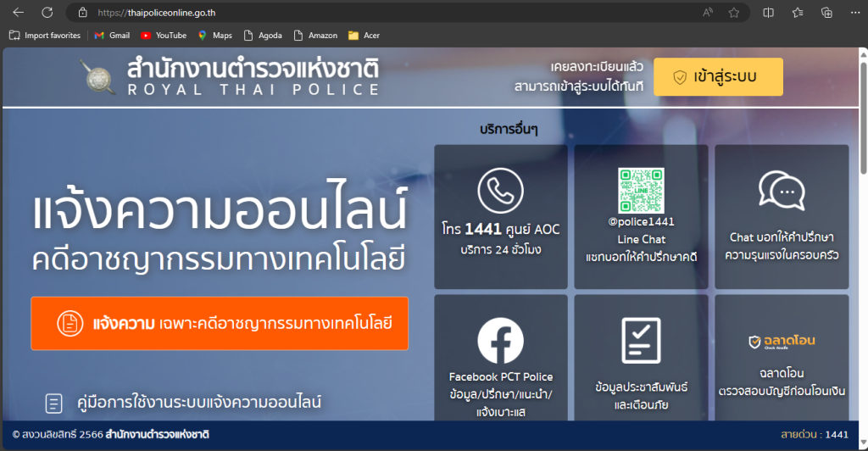Viewport: 868px width, 451px height.
Task: Open the YouTube bookmark
Action: 164,36
